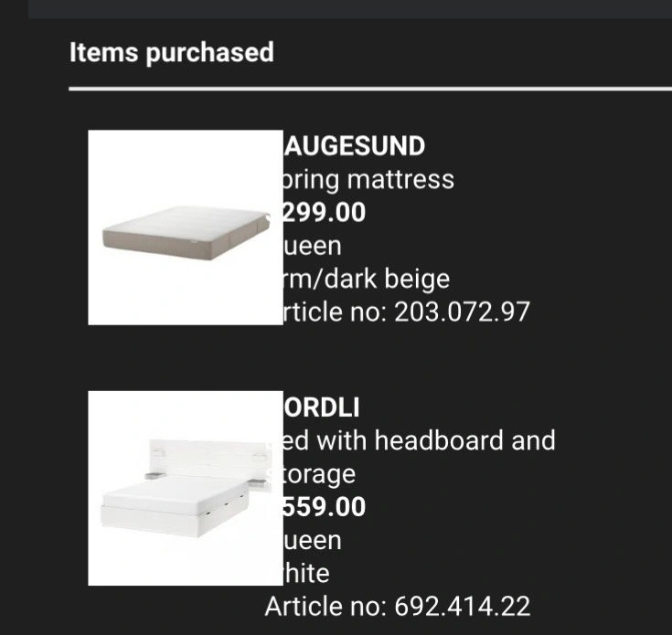
Task: Select article number 692.414.22
Action: coord(398,606)
